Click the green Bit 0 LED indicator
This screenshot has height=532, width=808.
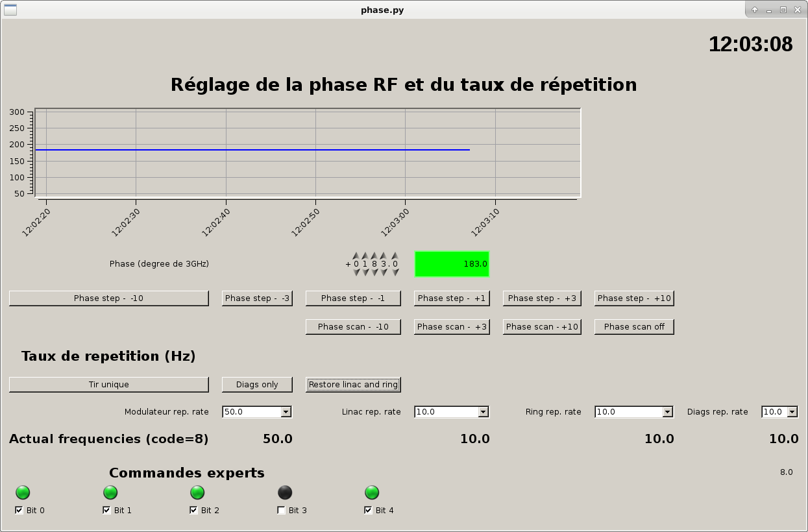coord(23,492)
